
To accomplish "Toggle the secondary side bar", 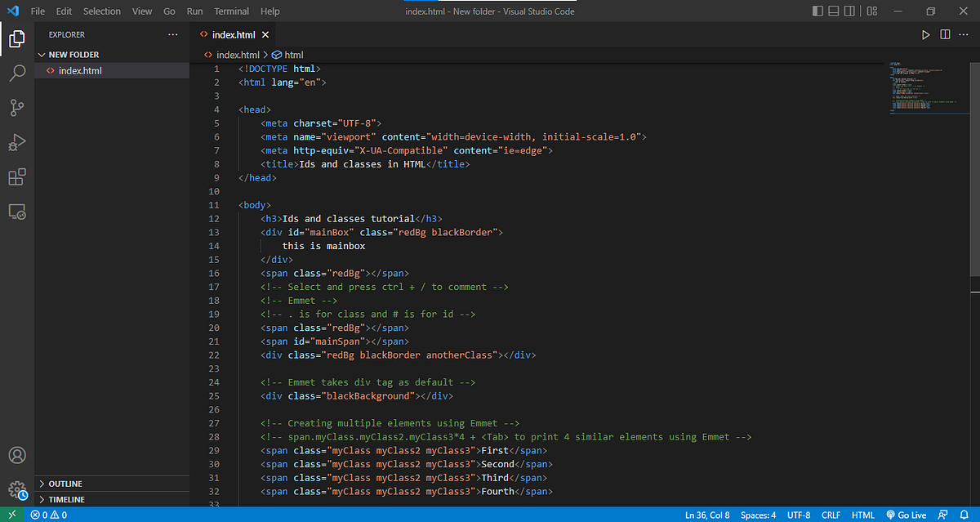I will coord(849,11).
